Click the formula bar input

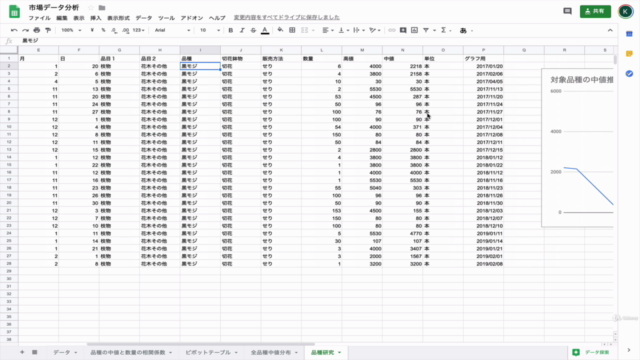pos(318,41)
